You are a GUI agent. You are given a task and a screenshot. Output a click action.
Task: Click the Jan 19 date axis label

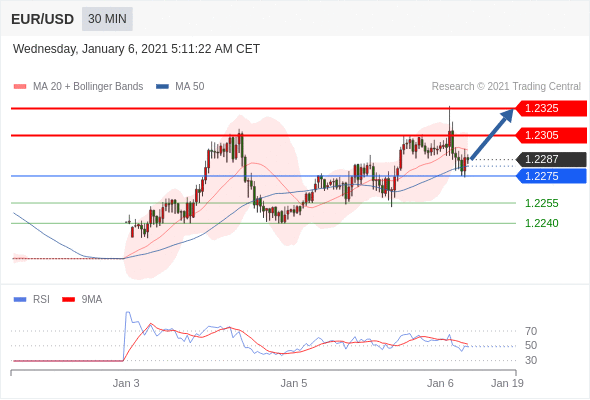(x=507, y=383)
